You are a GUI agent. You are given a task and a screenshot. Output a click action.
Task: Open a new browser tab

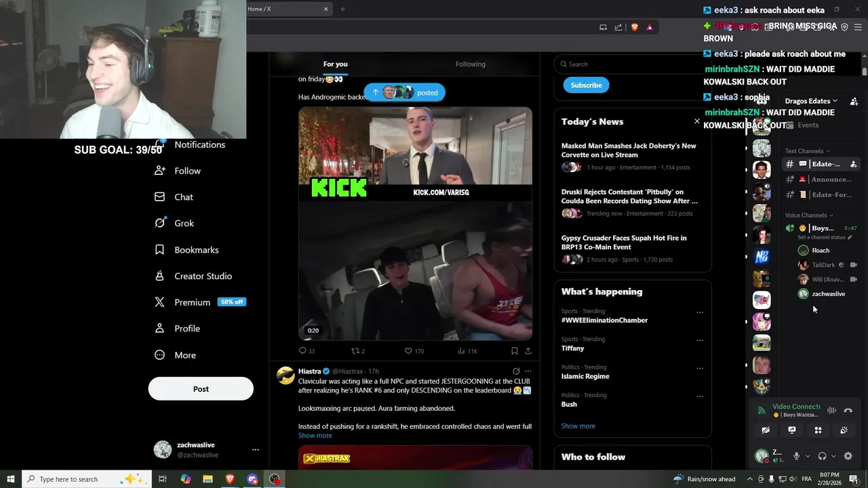[x=342, y=9]
